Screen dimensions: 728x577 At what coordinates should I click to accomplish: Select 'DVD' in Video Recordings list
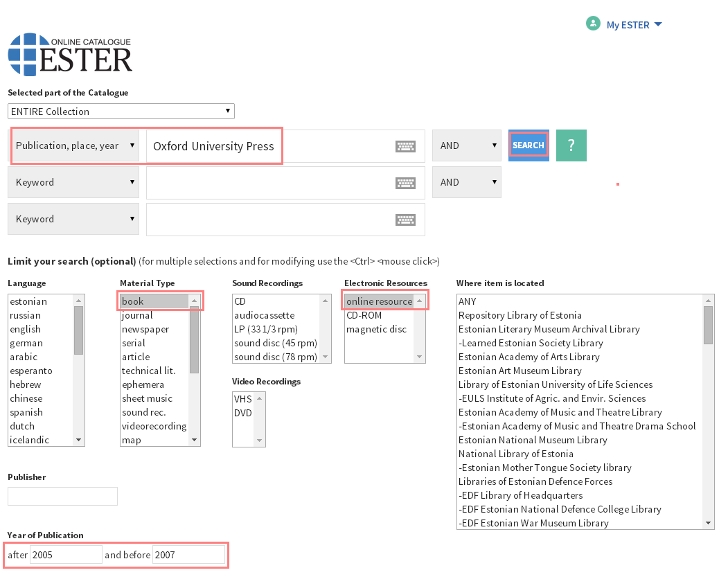coord(243,413)
